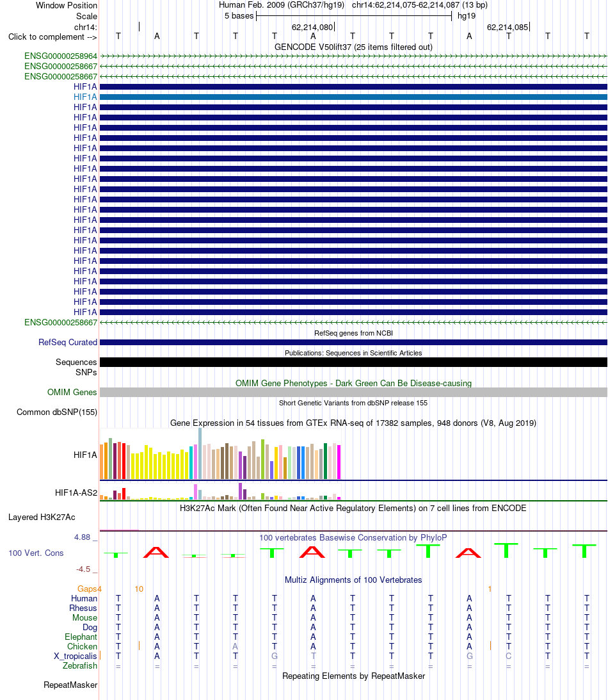Image resolution: width=608 pixels, height=700 pixels.
Task: Click the -4.5 lower scale value
Action: [x=83, y=569]
